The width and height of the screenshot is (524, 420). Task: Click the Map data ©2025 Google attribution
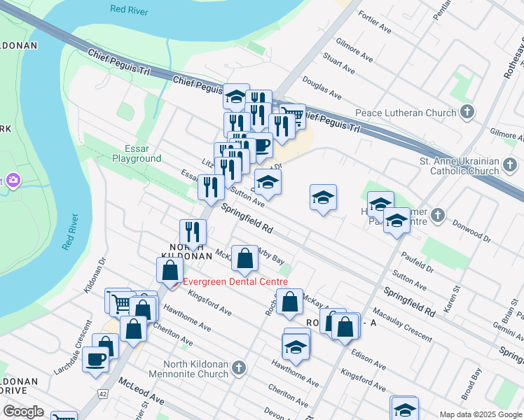[x=481, y=414]
